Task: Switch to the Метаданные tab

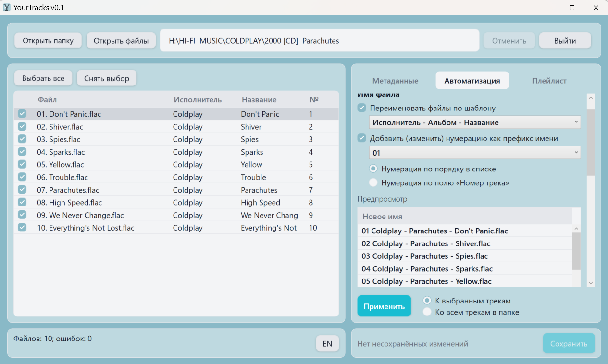Action: point(395,81)
